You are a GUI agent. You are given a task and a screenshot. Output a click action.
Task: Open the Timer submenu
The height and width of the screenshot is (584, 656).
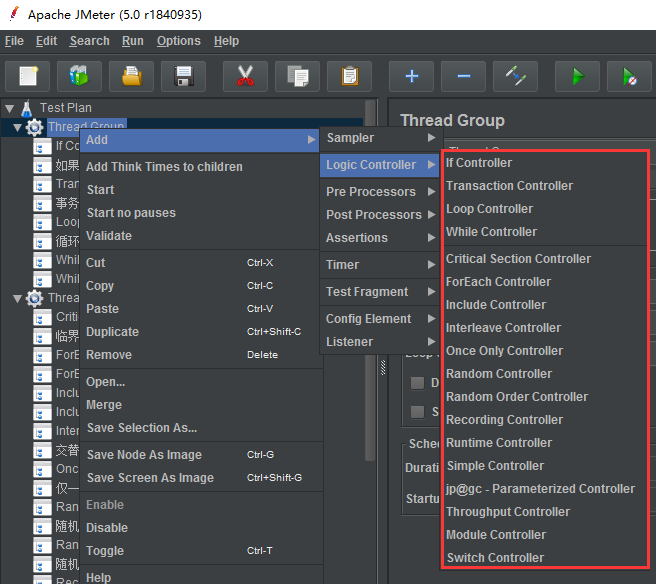(x=380, y=264)
